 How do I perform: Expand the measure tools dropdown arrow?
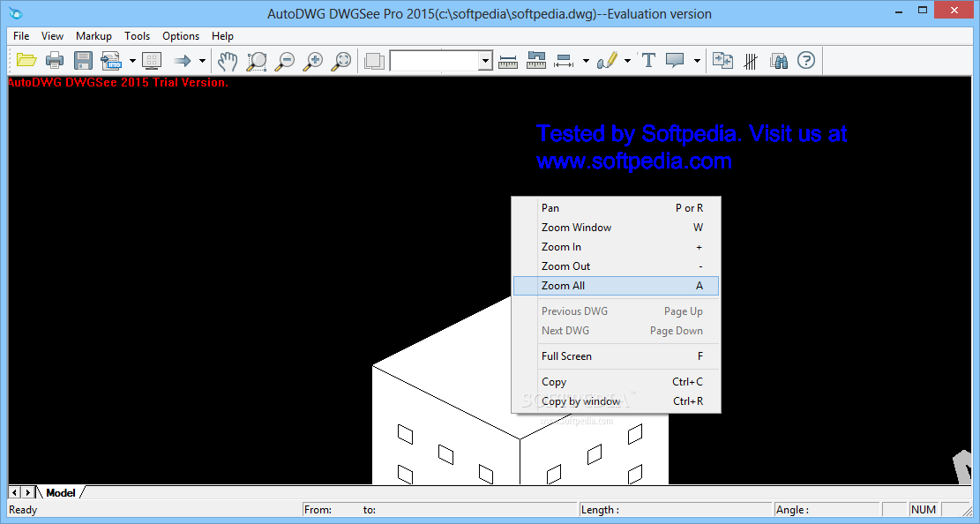coord(586,61)
